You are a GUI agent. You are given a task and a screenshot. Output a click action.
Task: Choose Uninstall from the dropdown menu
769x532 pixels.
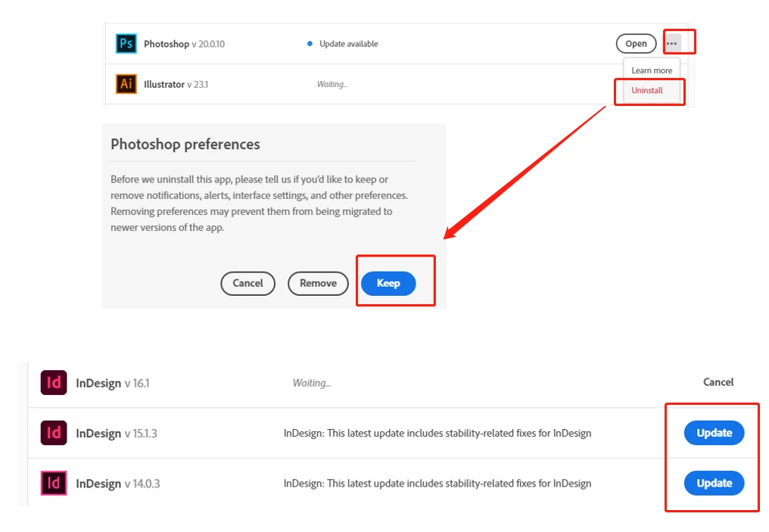[x=647, y=90]
